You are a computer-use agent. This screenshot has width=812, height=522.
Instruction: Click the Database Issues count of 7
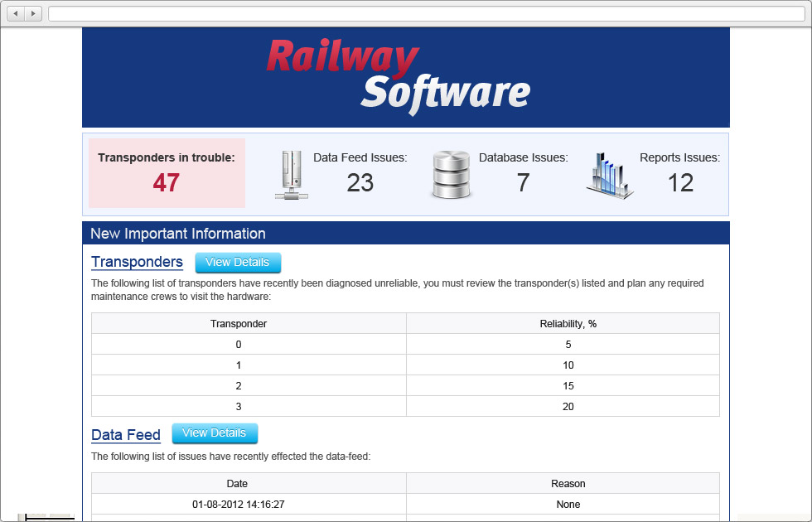[523, 181]
